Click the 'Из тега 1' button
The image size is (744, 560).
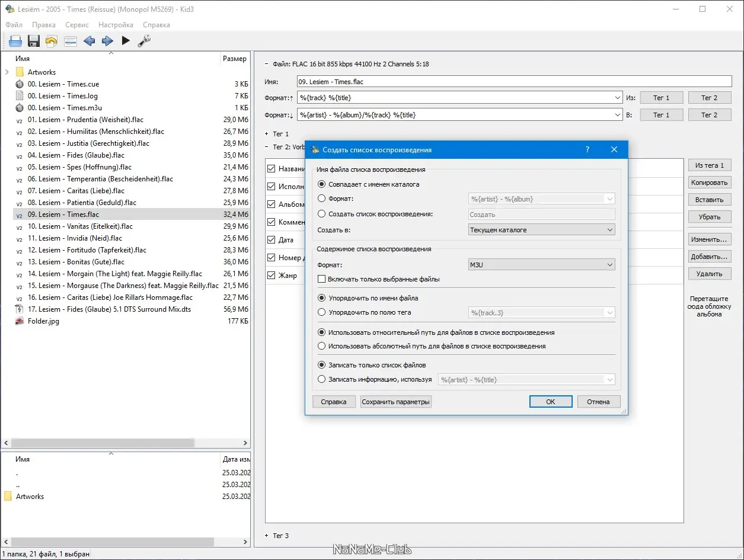click(x=710, y=165)
